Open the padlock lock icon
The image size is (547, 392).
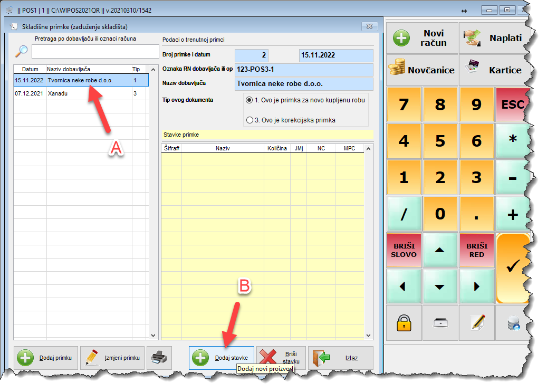coord(404,323)
